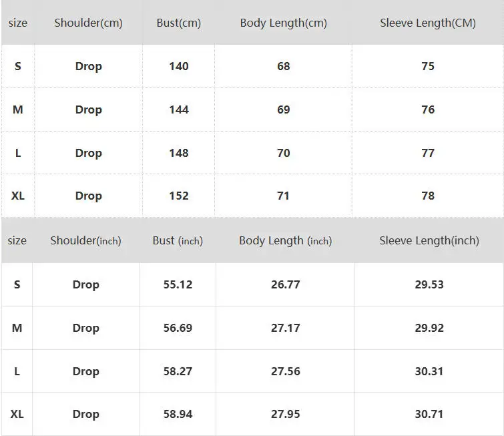The image size is (504, 436).
Task: Select the Bust(cm) header cell
Action: coord(179,23)
